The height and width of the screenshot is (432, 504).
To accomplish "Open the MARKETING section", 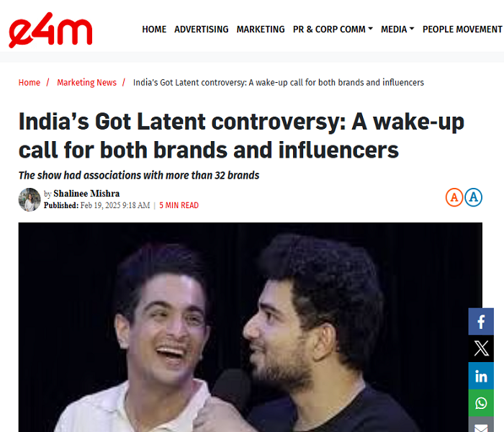I will tap(261, 30).
